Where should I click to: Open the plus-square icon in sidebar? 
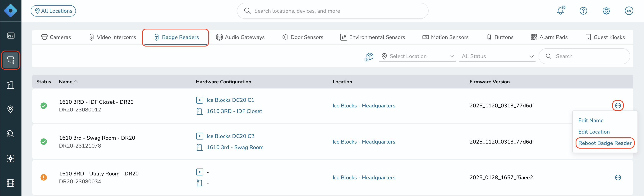pyautogui.click(x=11, y=158)
